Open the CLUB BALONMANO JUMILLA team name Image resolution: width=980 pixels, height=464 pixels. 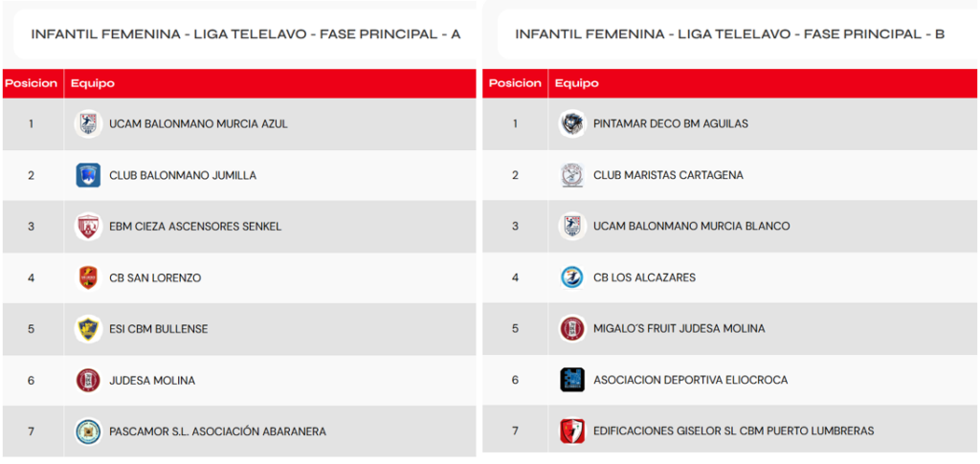tap(183, 175)
